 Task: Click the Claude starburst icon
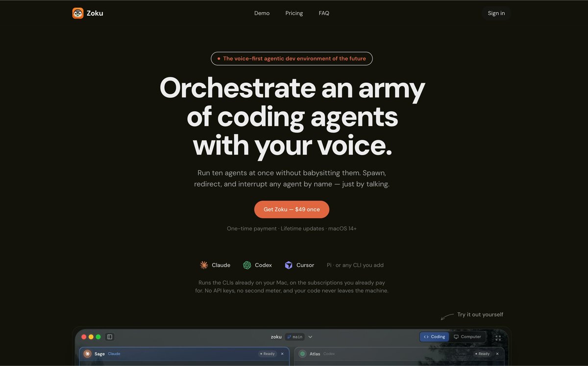click(204, 265)
